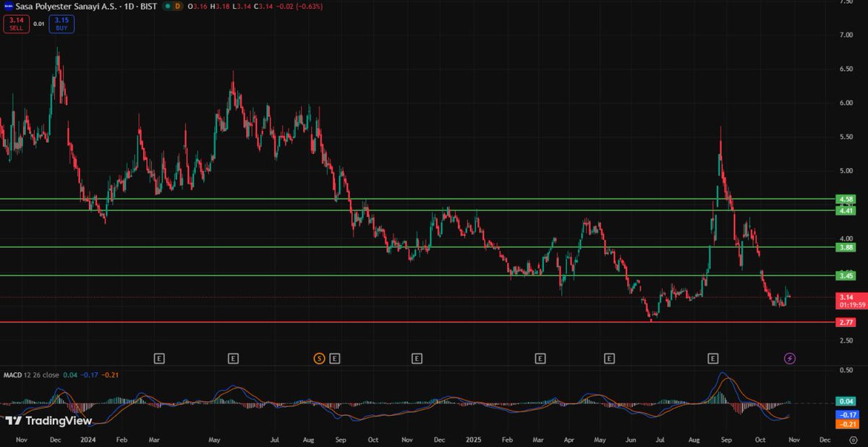The width and height of the screenshot is (868, 447).
Task: Click the orange D data badge
Action: 179,6
